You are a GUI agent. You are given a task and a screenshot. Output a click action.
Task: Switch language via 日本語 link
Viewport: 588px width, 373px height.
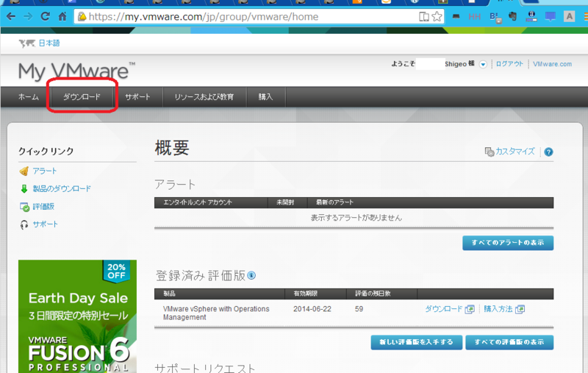coord(49,43)
